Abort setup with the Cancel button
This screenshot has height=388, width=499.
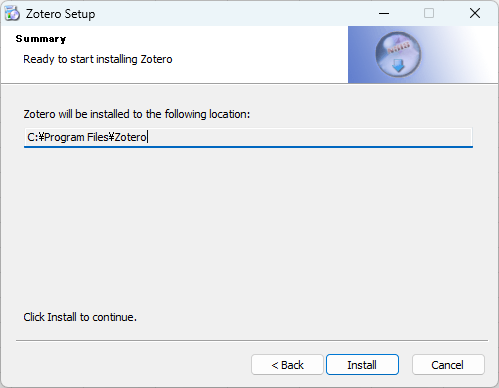pyautogui.click(x=448, y=365)
